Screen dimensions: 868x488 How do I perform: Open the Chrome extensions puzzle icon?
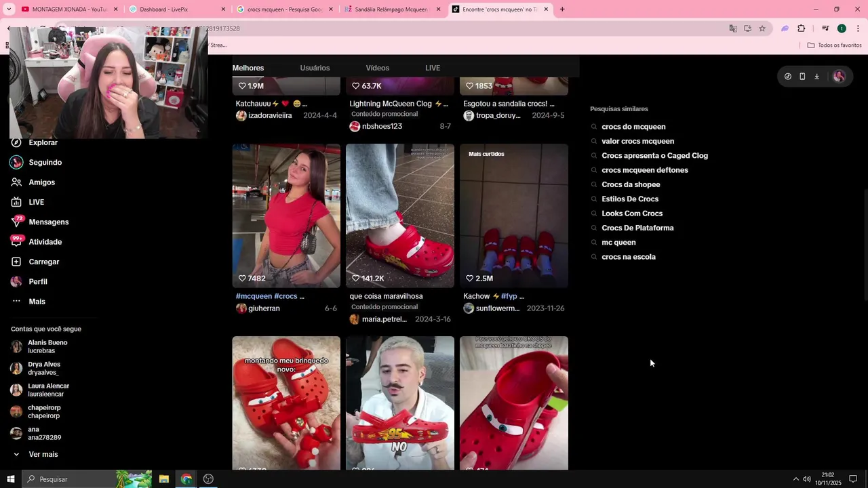pos(801,28)
